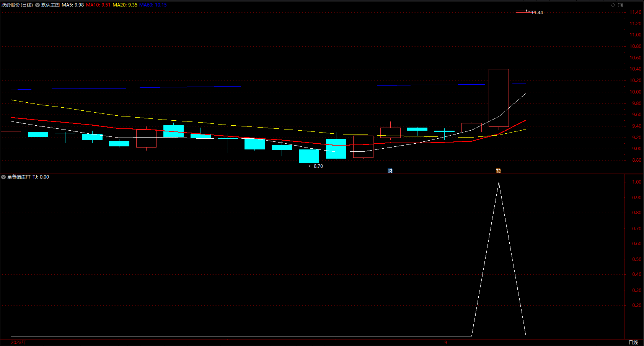The width and height of the screenshot is (644, 346).
Task: Click 0.20 on the indicator axis
Action: pos(637,305)
